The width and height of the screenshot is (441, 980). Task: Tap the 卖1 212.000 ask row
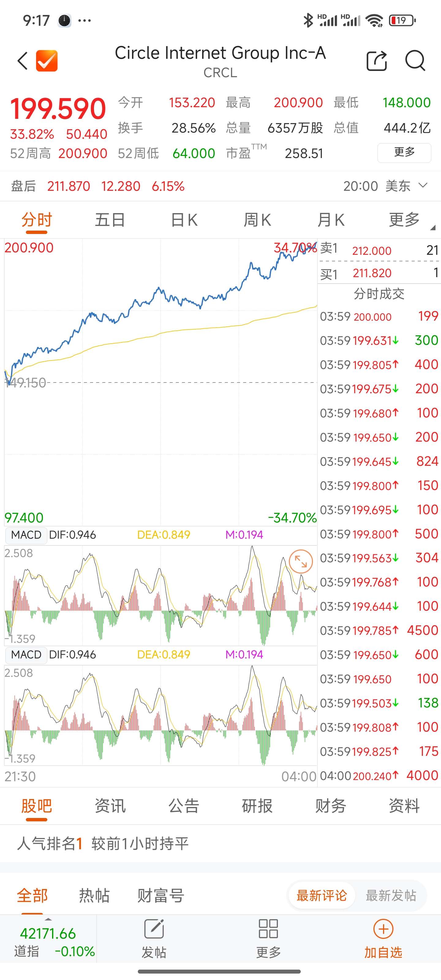click(379, 250)
